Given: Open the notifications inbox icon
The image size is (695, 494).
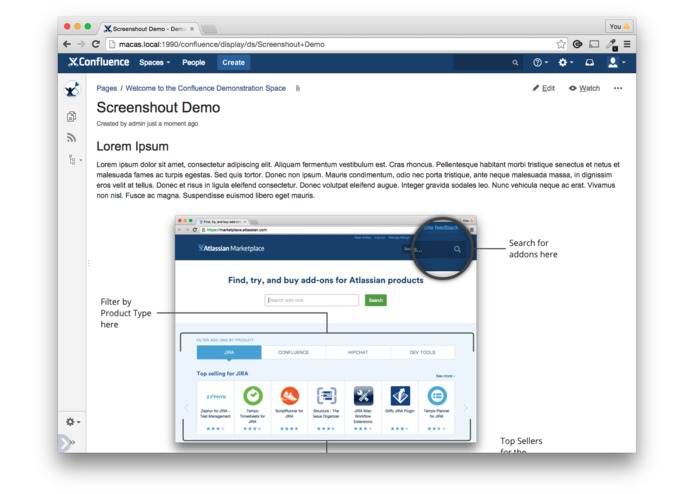Looking at the screenshot, I should (x=590, y=62).
